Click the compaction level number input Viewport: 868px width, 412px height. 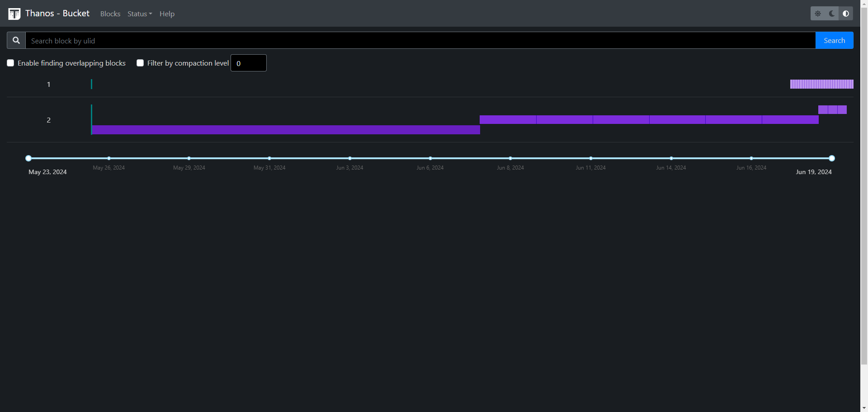(x=248, y=63)
